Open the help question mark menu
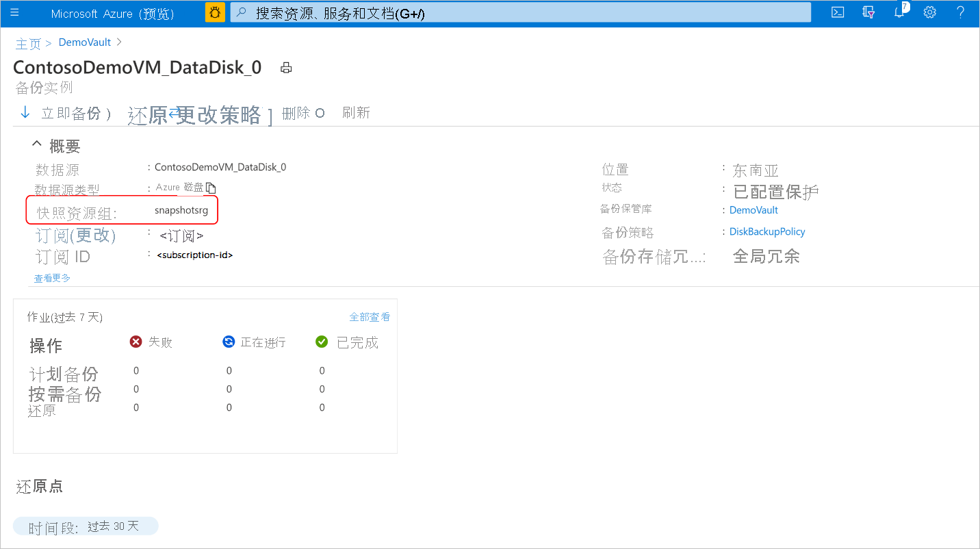Screen dimensions: 980x549 point(960,12)
